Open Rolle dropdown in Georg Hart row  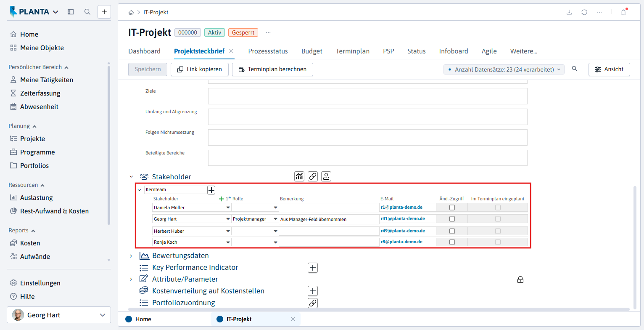tap(276, 219)
